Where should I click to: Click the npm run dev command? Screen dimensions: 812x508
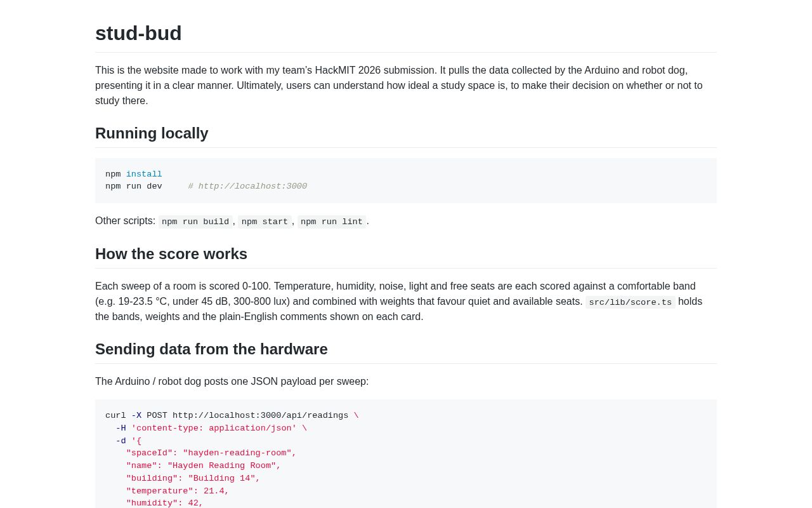[134, 187]
